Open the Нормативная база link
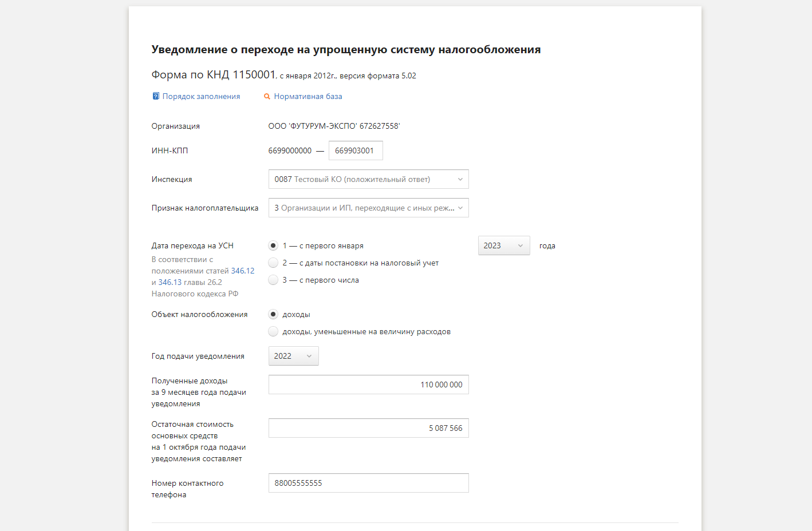The image size is (812, 531). pyautogui.click(x=308, y=96)
